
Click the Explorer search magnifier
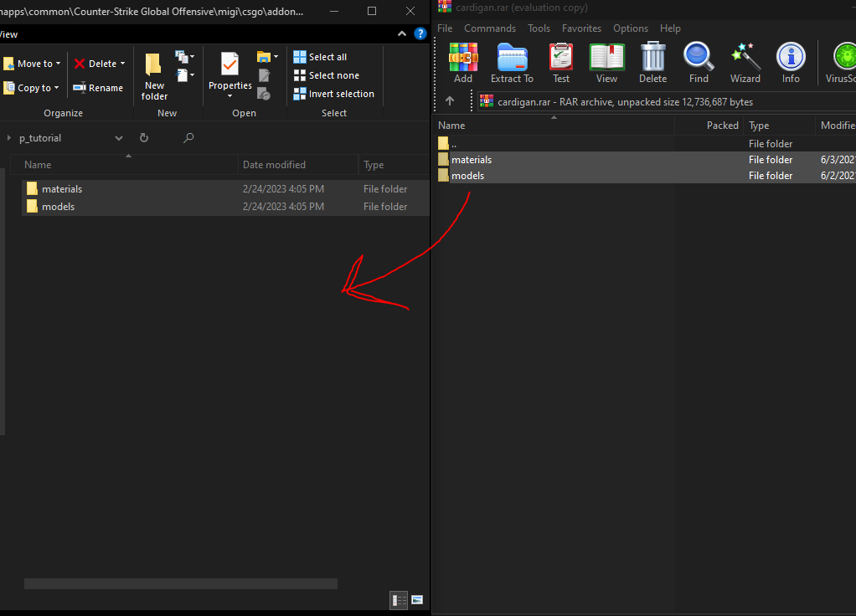(188, 137)
